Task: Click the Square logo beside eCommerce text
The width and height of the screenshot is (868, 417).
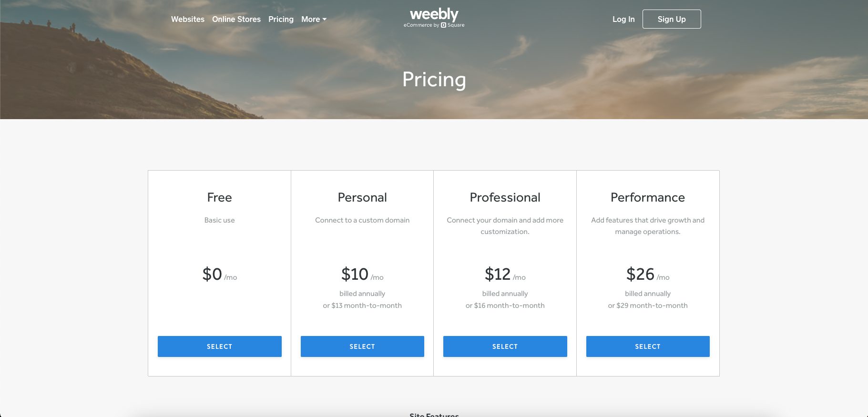Action: coord(444,24)
